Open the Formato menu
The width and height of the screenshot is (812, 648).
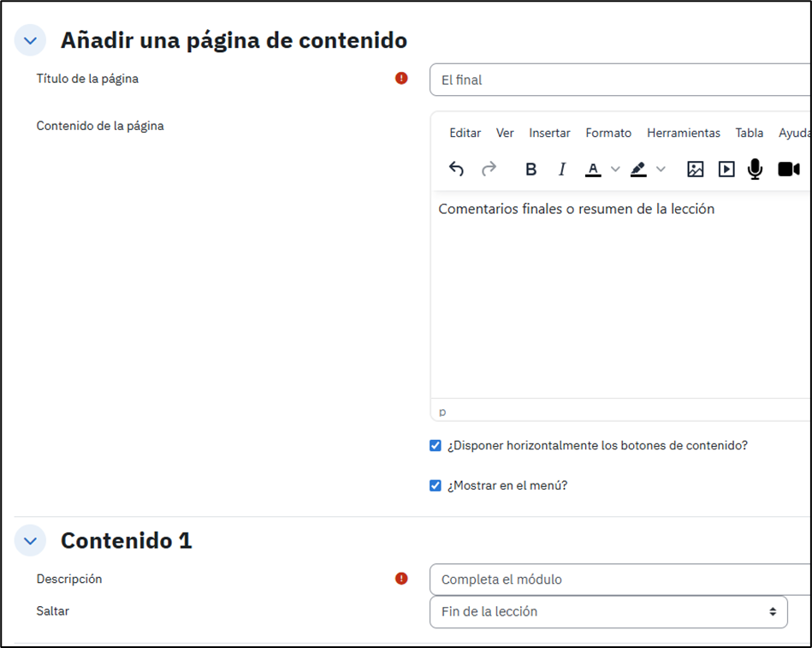pos(608,133)
